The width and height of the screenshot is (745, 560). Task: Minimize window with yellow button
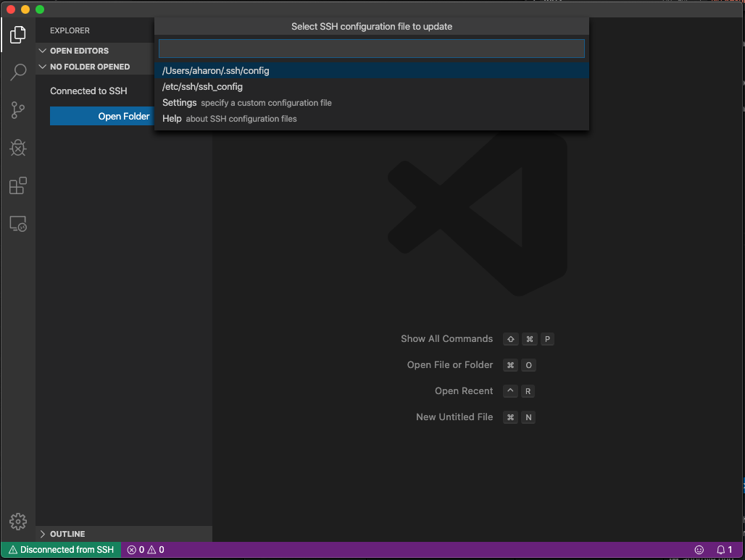pos(25,9)
